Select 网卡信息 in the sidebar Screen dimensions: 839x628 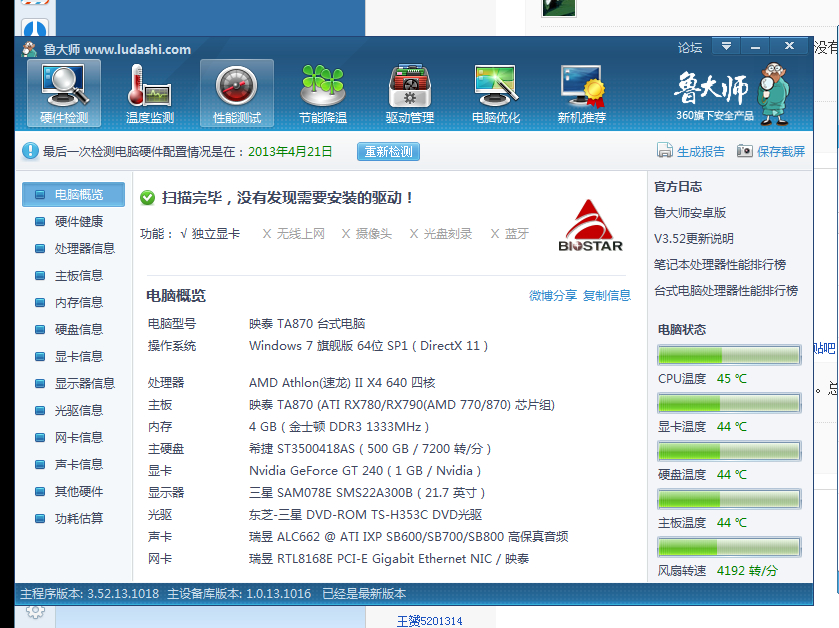[73, 438]
